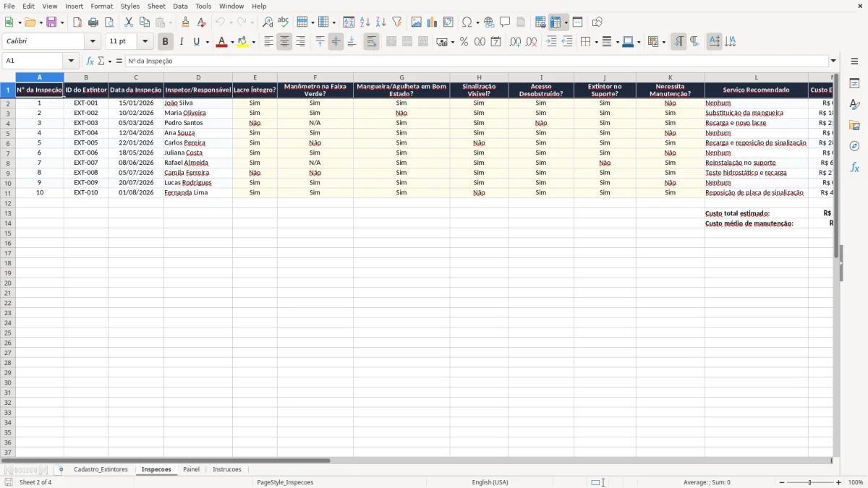
Task: Click the zoom-out minus button
Action: pos(782,482)
